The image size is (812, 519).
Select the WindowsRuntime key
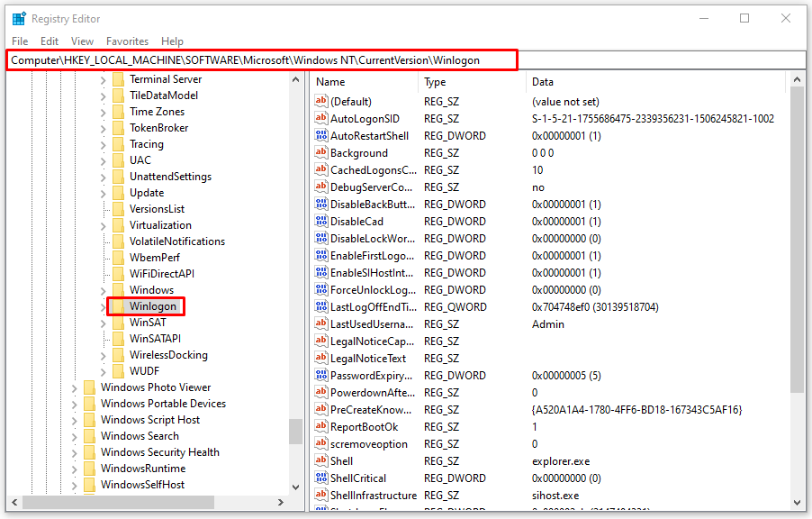pos(143,469)
